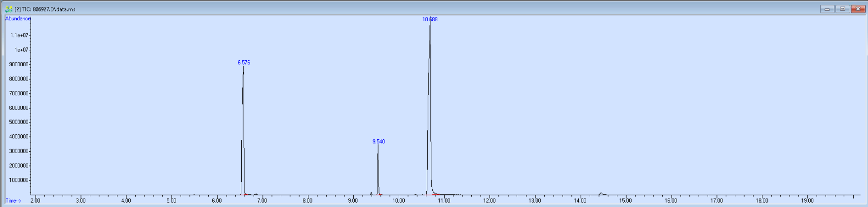This screenshot has height=207, width=868.
Task: Click the 1e+07 abundance tick value
Action: coord(21,50)
